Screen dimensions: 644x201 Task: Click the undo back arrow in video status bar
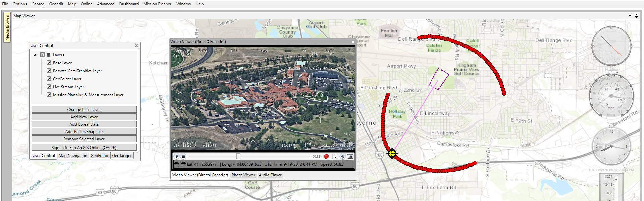click(177, 164)
